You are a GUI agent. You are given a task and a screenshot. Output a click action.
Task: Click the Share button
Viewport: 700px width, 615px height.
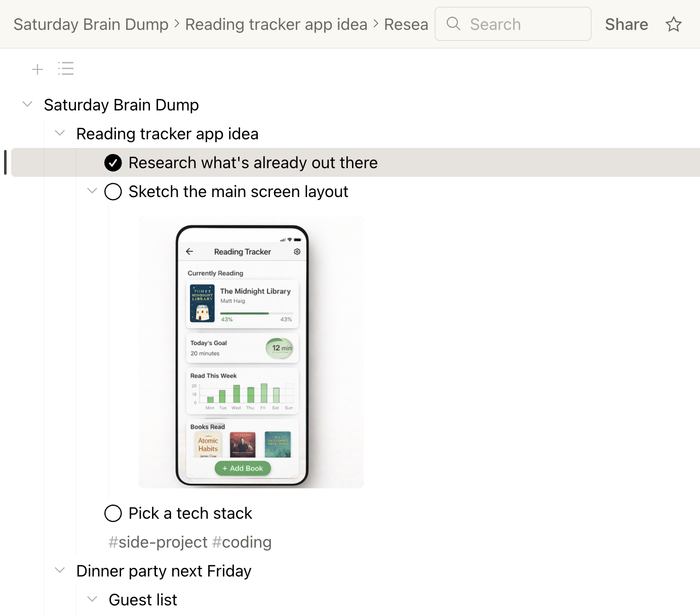point(626,24)
